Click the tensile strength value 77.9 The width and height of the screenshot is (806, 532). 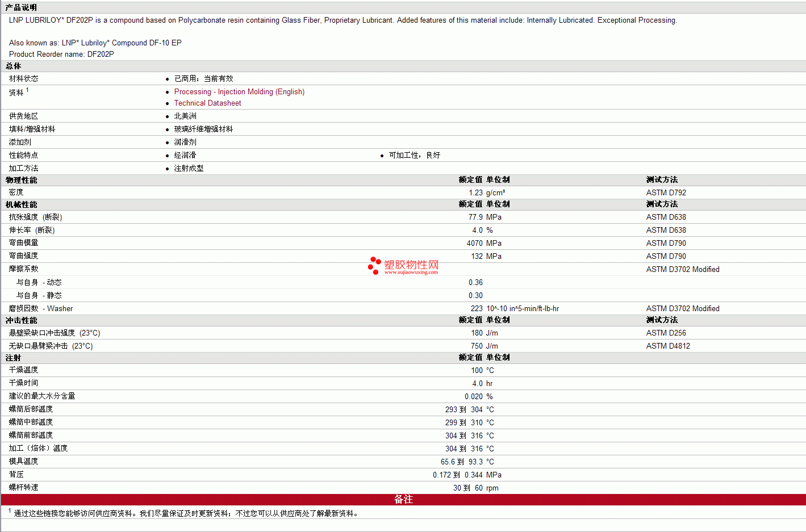pos(475,217)
